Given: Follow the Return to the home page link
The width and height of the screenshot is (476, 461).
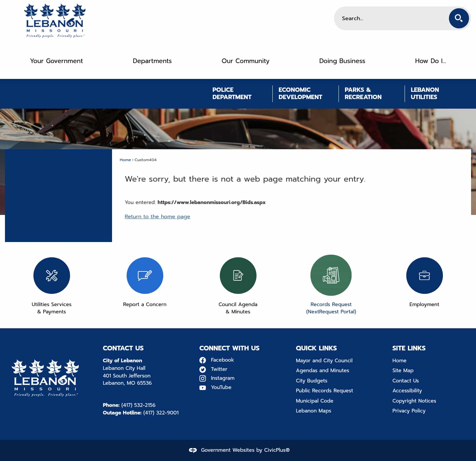Looking at the screenshot, I should [157, 217].
